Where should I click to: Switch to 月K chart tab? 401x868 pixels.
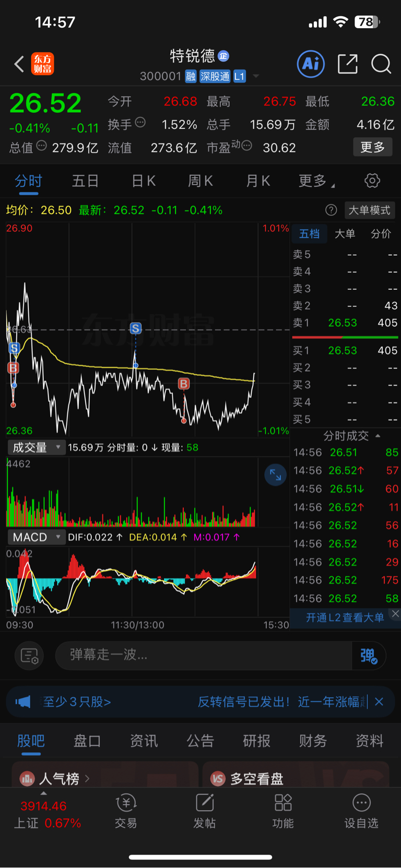257,181
